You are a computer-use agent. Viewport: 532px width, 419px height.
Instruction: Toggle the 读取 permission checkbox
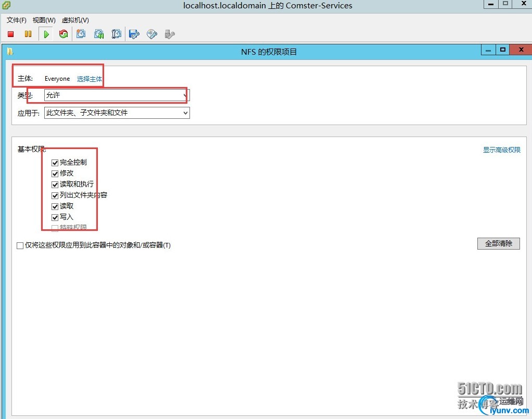pos(55,206)
